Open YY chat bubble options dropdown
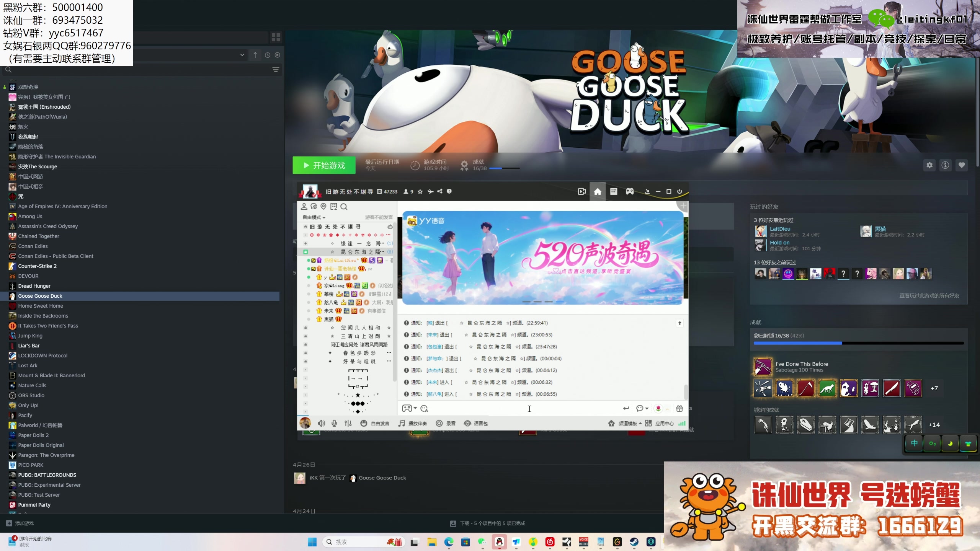Viewport: 980px width, 551px height. [642, 408]
